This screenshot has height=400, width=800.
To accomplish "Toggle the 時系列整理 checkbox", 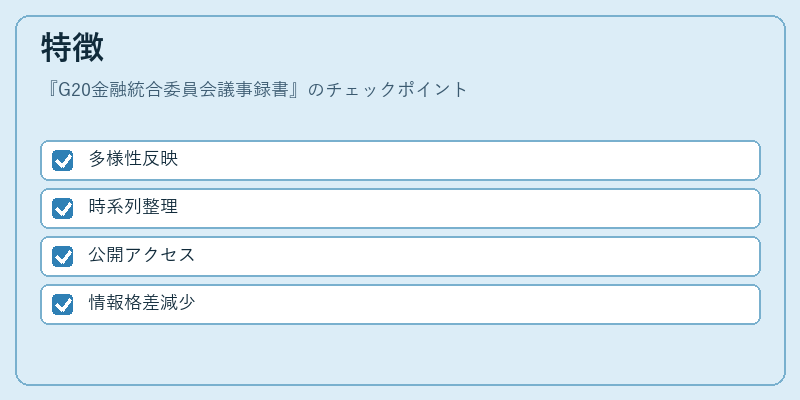I will [x=62, y=209].
